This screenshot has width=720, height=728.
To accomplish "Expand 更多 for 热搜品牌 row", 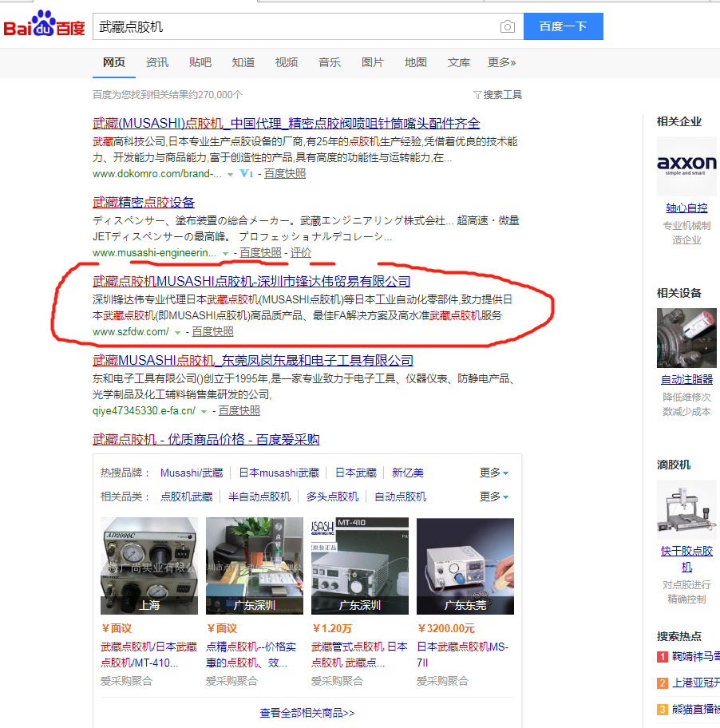I will pyautogui.click(x=494, y=473).
